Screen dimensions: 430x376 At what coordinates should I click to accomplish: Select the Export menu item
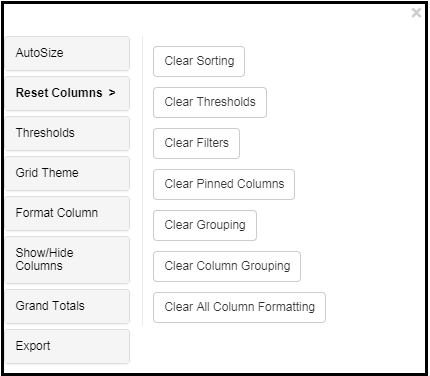click(x=67, y=346)
